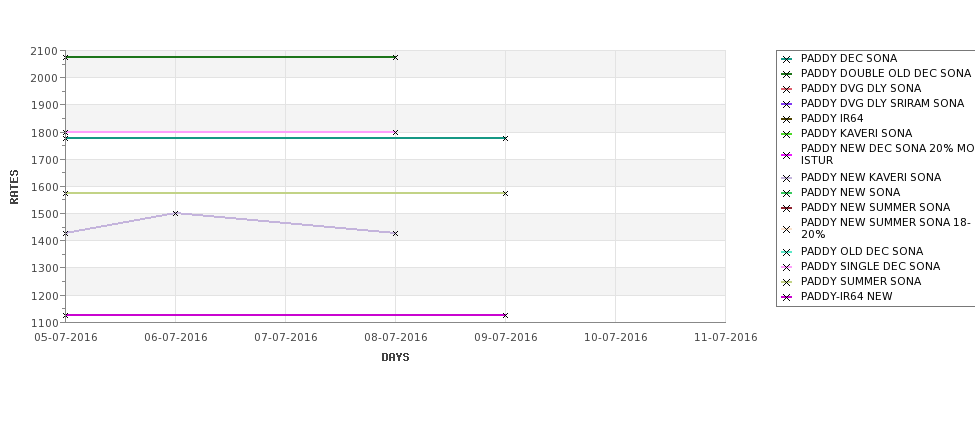Click the 07-07-2016 x-axis date label
Image resolution: width=975 pixels, height=429 pixels.
coord(285,338)
